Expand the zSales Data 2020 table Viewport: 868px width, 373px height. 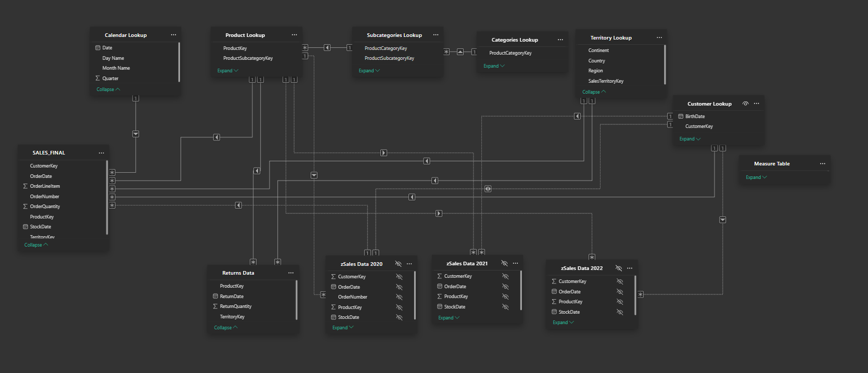click(343, 328)
